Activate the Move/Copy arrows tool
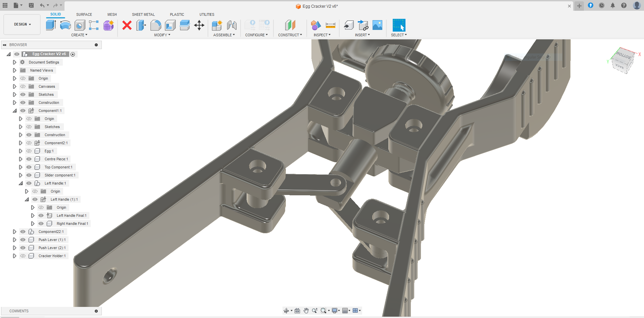The height and width of the screenshot is (318, 644). [199, 25]
